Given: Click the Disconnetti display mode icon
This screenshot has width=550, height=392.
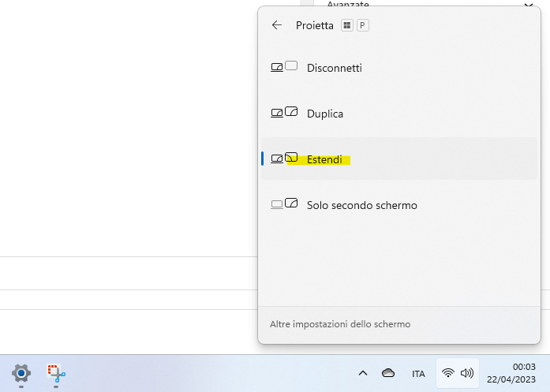Looking at the screenshot, I should click(x=284, y=68).
